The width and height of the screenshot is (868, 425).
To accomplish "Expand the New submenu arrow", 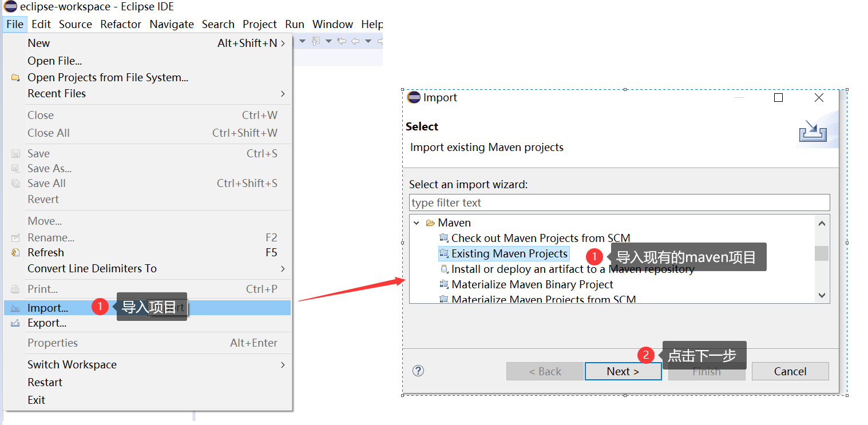I will click(283, 43).
